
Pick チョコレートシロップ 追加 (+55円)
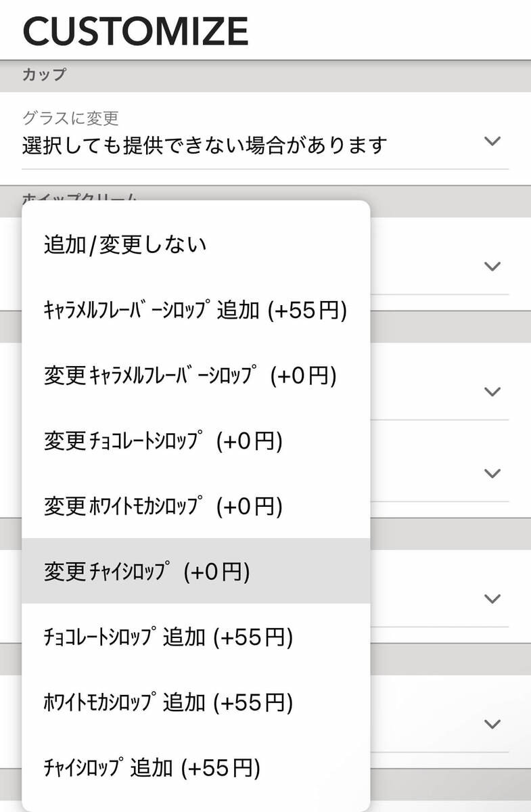[x=168, y=637]
